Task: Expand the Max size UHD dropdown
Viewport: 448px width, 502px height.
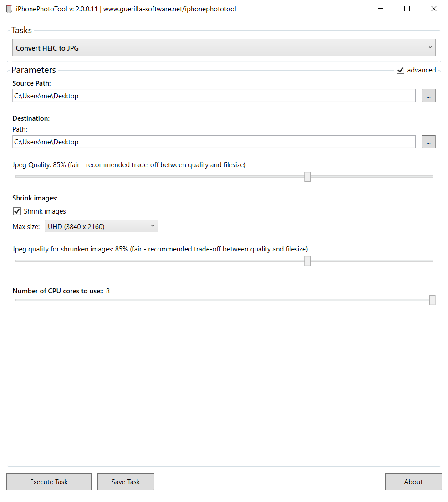Action: coord(101,226)
